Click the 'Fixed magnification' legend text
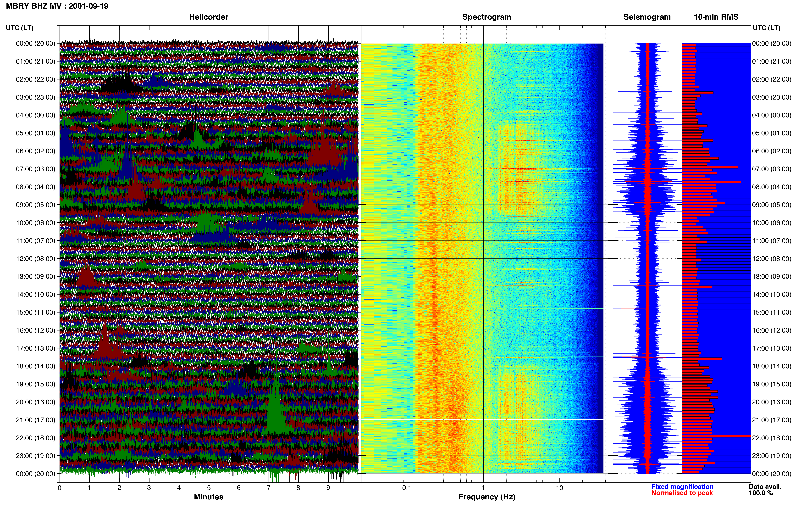This screenshot has width=812, height=508. [x=682, y=486]
